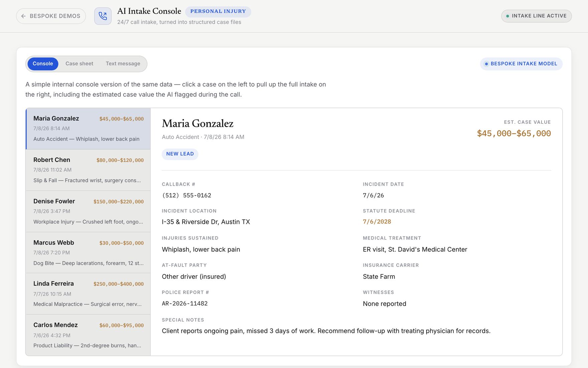Click statute deadline 7/6/2028

pos(377,221)
